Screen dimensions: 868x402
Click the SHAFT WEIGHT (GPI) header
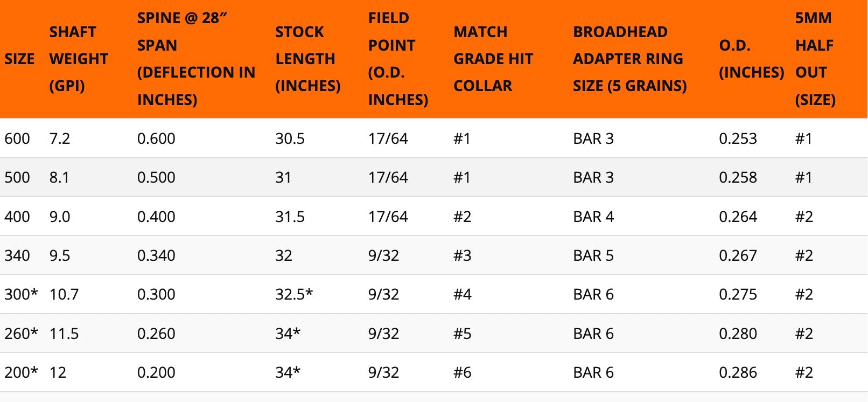coord(79,59)
